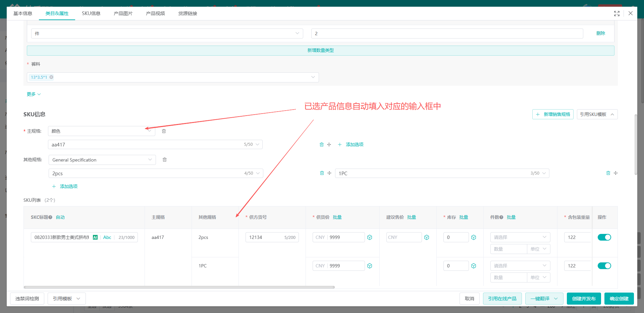The height and width of the screenshot is (313, 644).
Task: Remove the 2pcs option via trash icon
Action: click(x=322, y=173)
